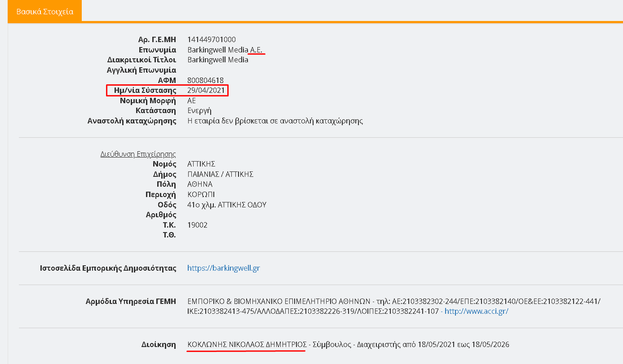Click the Αναστολή καταχώρησης label
This screenshot has width=623, height=364.
pyautogui.click(x=132, y=121)
